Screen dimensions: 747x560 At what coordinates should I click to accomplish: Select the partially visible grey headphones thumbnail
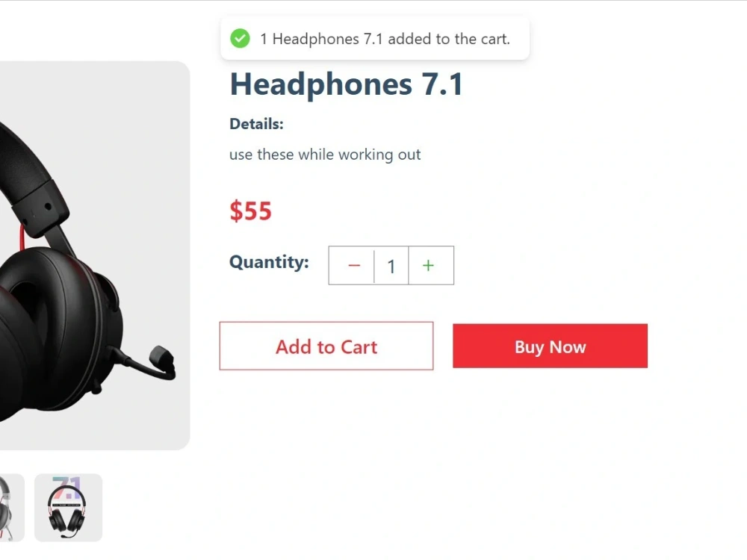(10, 508)
